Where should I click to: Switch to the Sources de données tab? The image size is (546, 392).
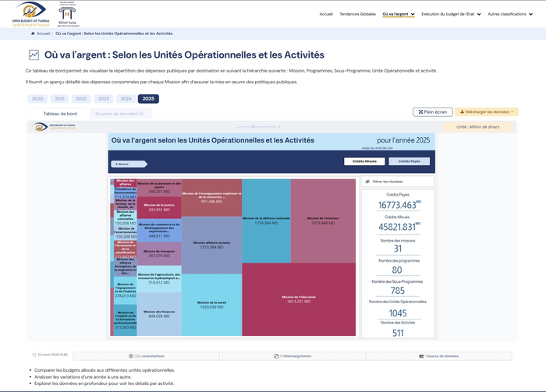click(x=117, y=114)
